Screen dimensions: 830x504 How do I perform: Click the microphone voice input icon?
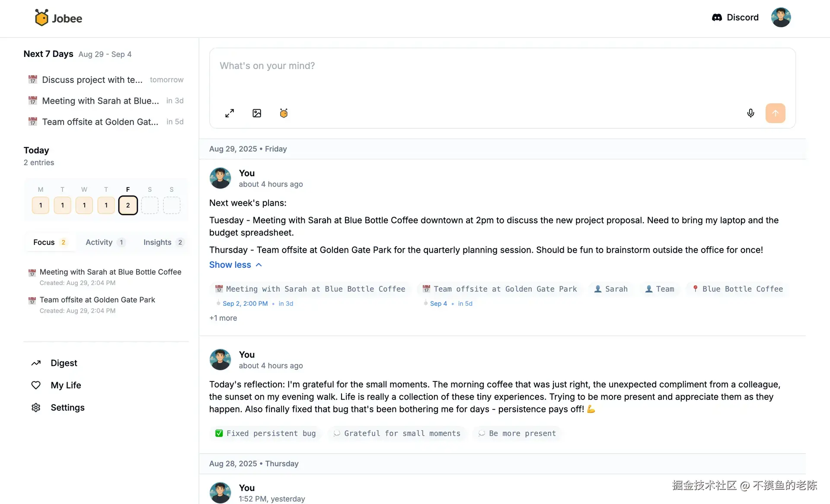tap(750, 113)
